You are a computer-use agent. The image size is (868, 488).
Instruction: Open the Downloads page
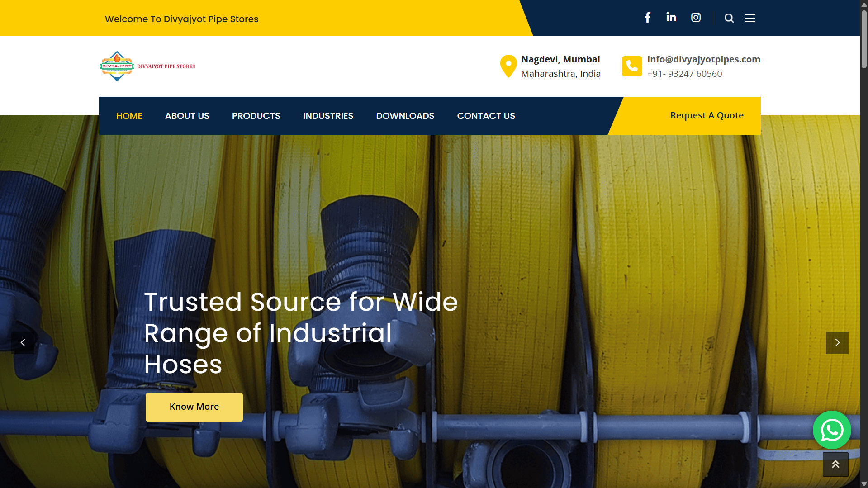(405, 116)
